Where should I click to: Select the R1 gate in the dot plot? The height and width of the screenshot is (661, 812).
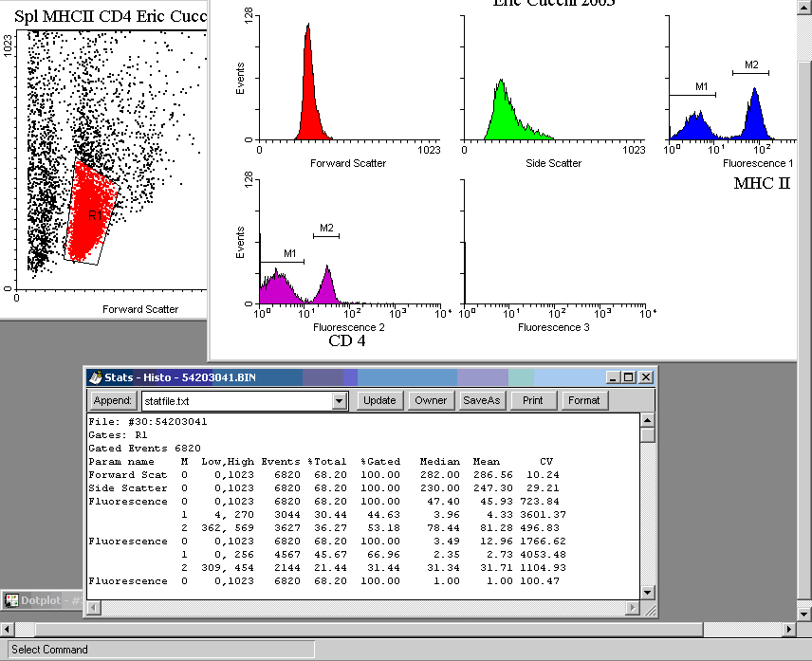pyautogui.click(x=92, y=215)
